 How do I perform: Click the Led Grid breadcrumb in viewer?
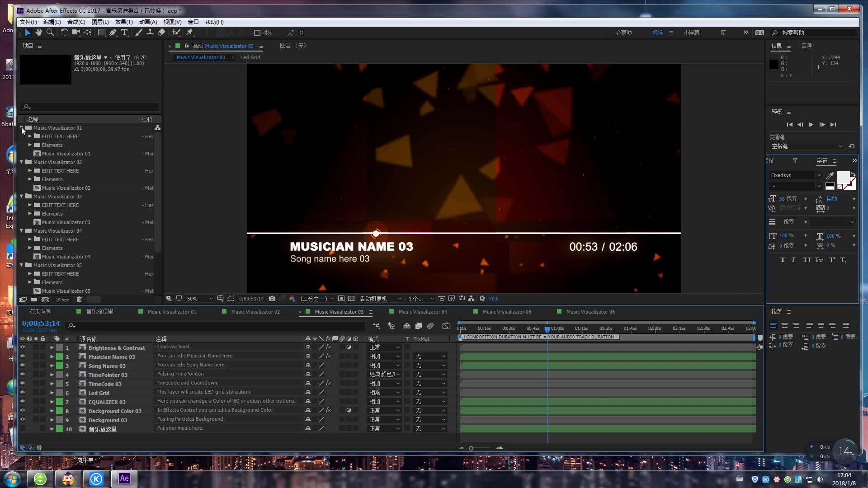tap(250, 57)
